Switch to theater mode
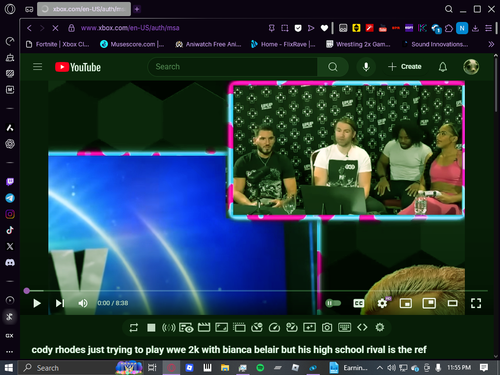This screenshot has width=500, height=375. [x=452, y=303]
